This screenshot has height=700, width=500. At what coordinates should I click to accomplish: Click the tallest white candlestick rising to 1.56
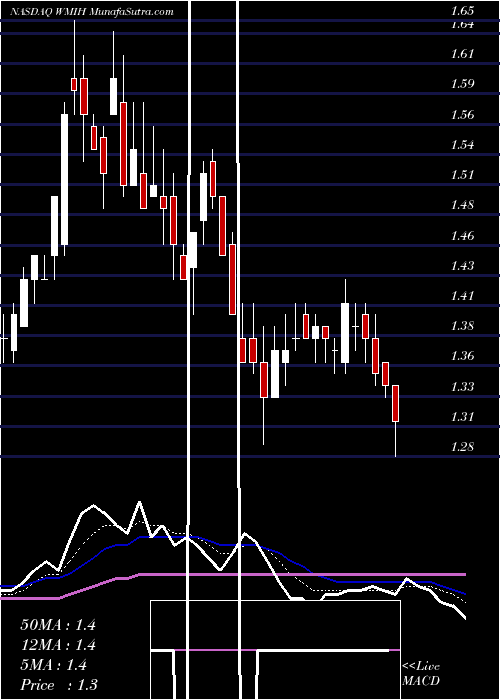pyautogui.click(x=65, y=179)
